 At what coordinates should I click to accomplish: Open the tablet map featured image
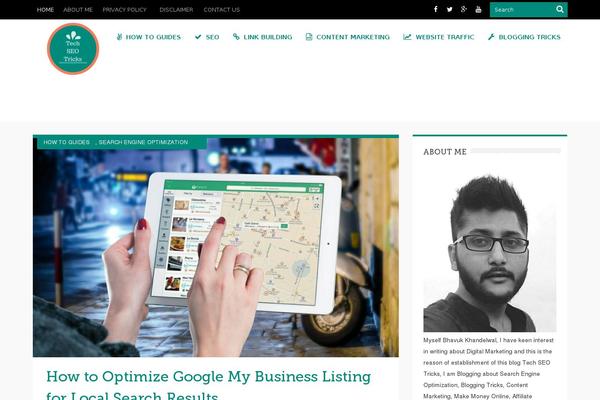pos(216,247)
